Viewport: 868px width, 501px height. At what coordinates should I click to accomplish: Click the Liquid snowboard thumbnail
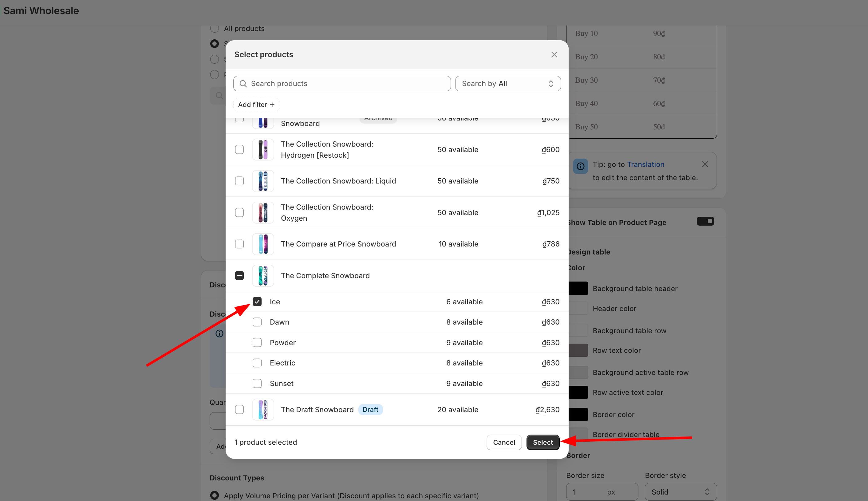(263, 181)
